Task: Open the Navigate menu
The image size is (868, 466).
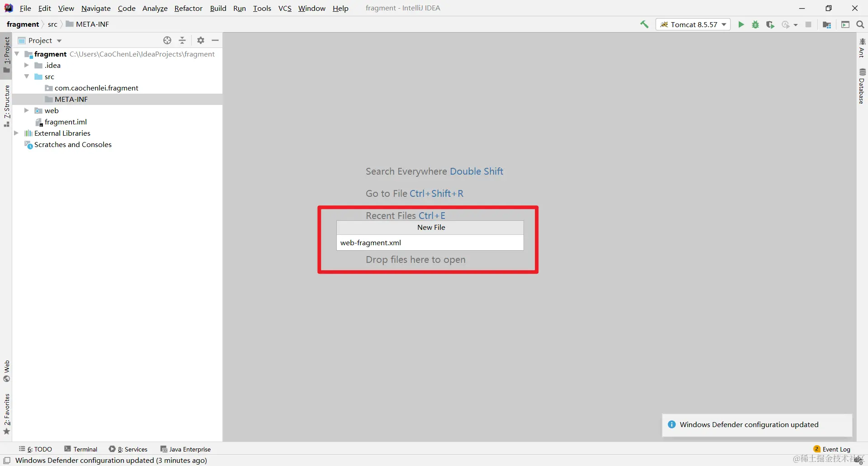Action: point(96,8)
